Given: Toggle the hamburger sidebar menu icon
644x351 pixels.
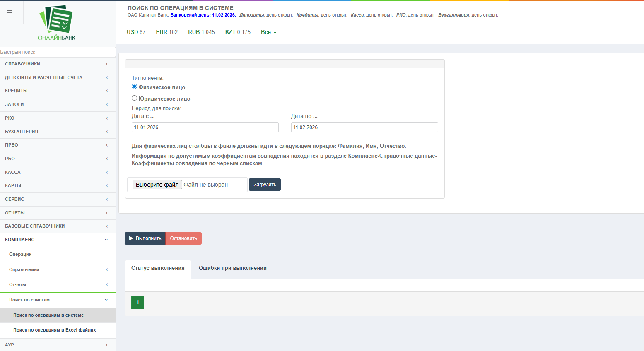Looking at the screenshot, I should (10, 12).
